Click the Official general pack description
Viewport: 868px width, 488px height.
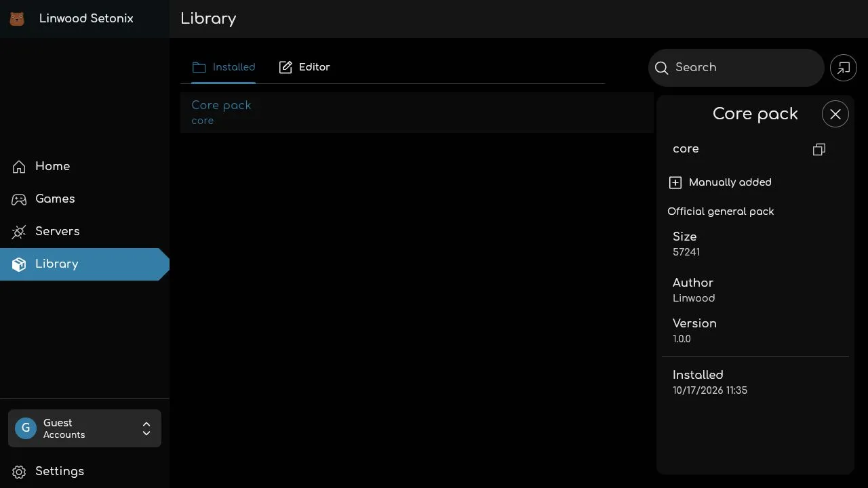click(x=721, y=211)
